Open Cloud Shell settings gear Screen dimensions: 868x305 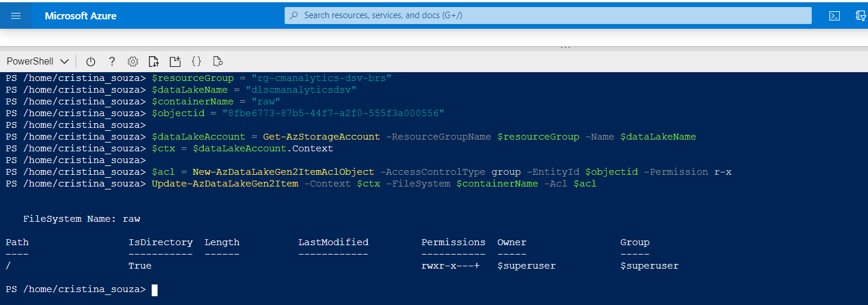click(133, 62)
